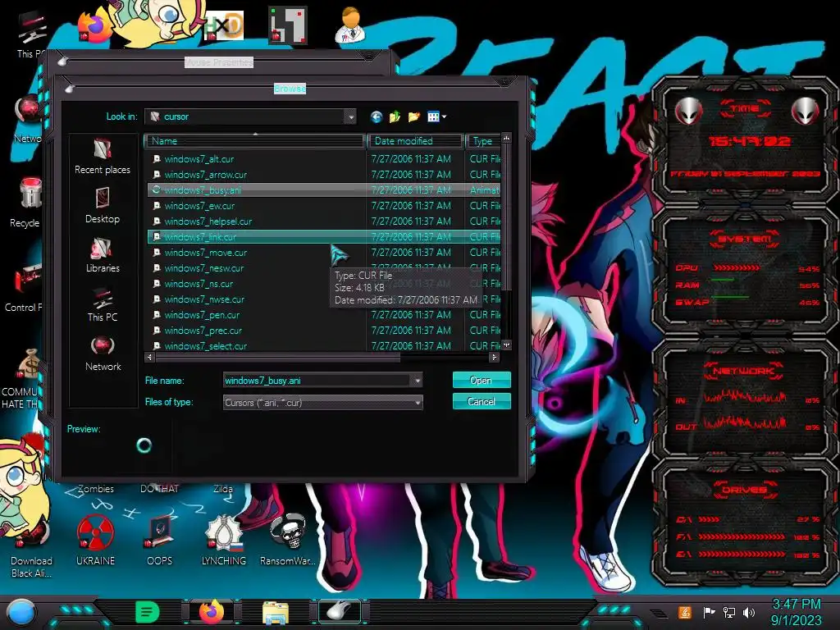
Task: Open the View menu icon dropdown
Action: pos(436,116)
